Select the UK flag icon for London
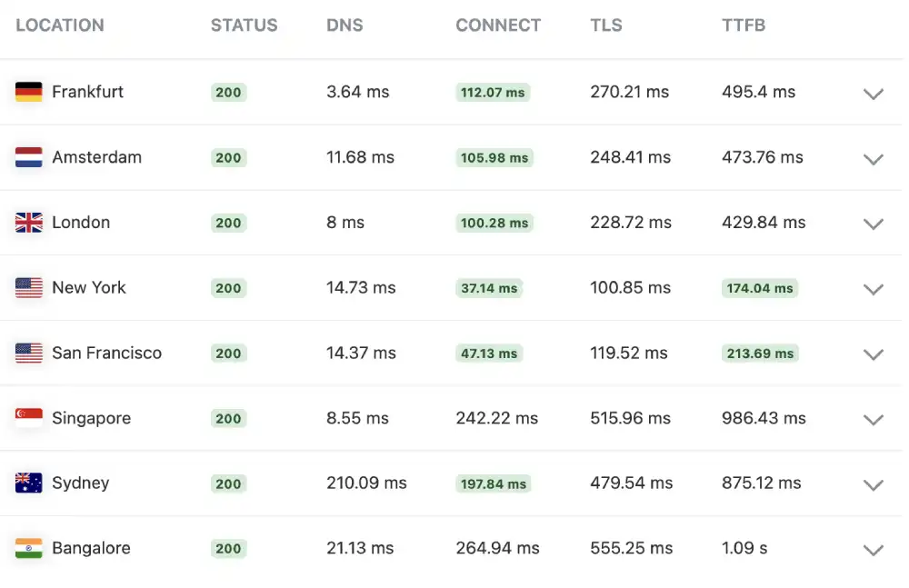The image size is (909, 588). click(26, 222)
